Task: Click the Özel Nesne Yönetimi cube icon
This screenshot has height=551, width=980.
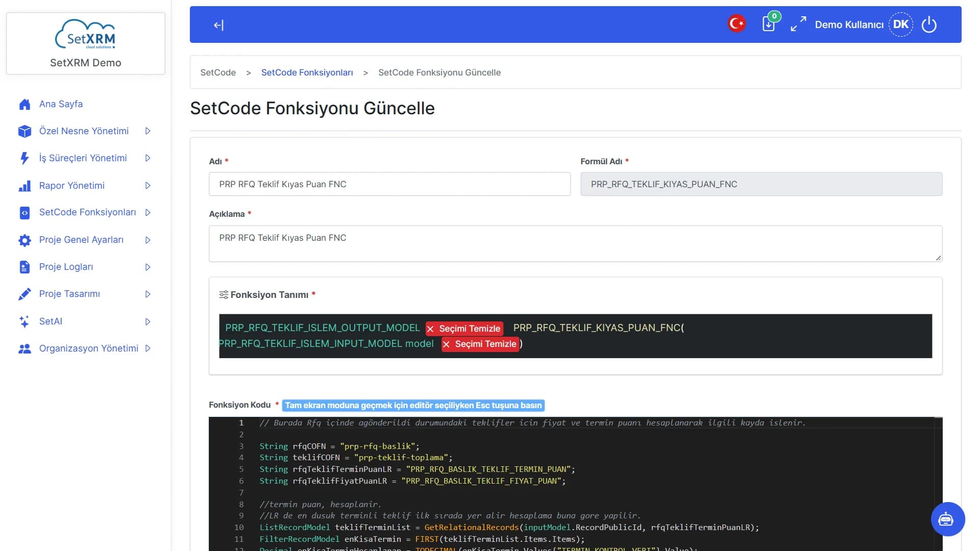Action: click(24, 131)
